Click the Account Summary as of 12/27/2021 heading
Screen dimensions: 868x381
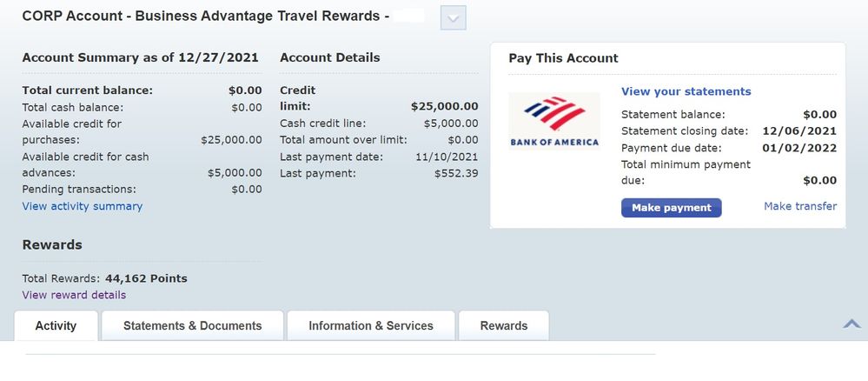pyautogui.click(x=140, y=58)
